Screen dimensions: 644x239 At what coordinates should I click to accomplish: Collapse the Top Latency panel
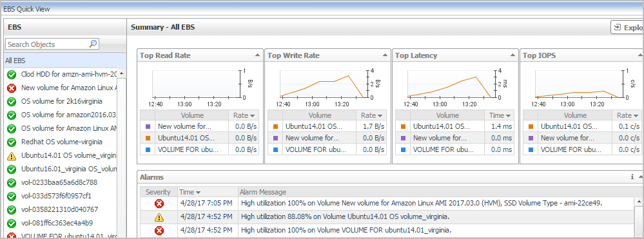coord(512,55)
